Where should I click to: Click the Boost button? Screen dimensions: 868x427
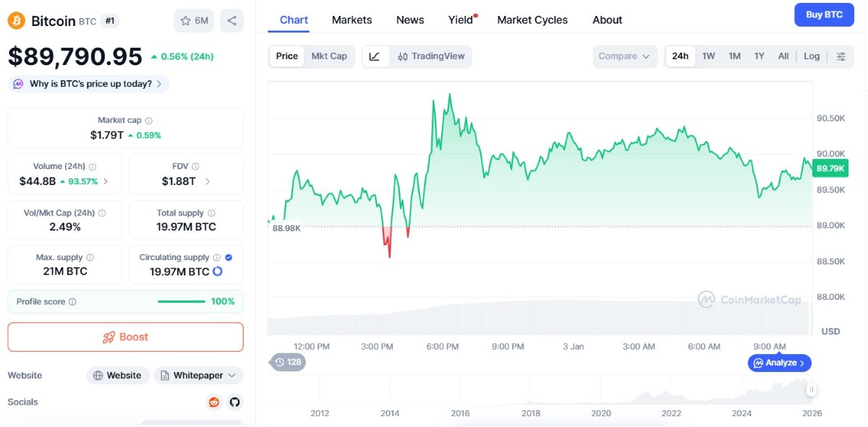pyautogui.click(x=126, y=337)
